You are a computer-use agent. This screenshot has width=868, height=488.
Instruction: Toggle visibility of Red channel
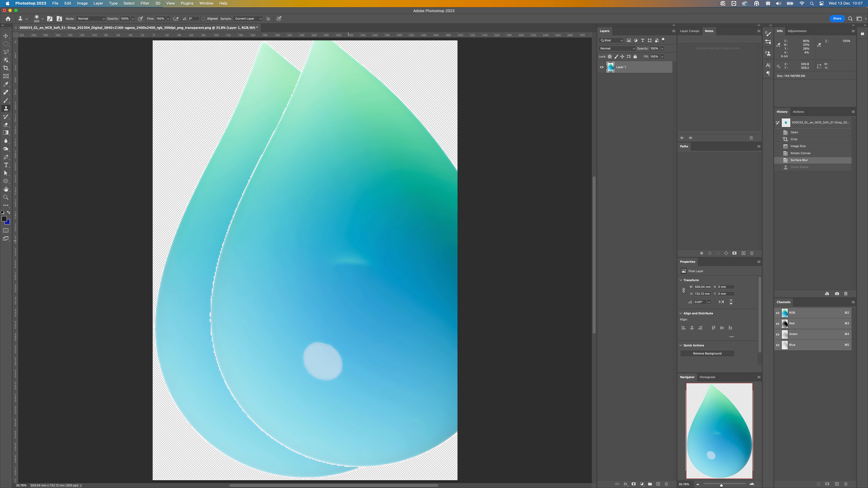click(x=778, y=324)
